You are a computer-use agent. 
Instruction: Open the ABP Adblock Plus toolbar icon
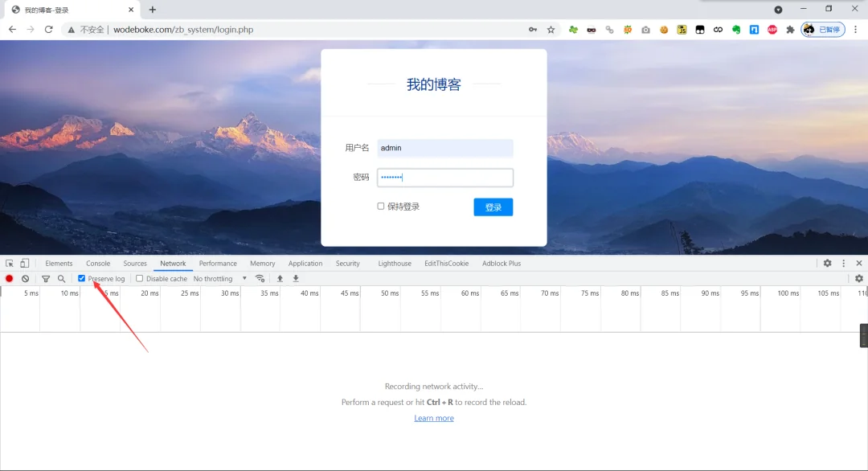(x=772, y=30)
